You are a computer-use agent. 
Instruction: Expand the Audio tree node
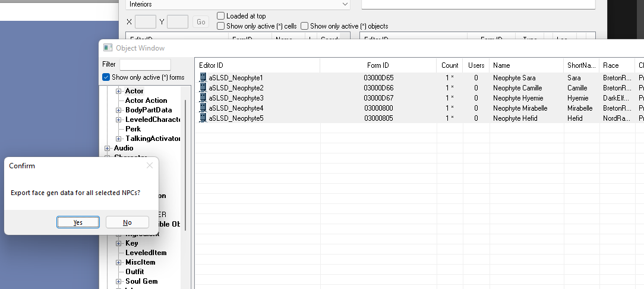(107, 148)
